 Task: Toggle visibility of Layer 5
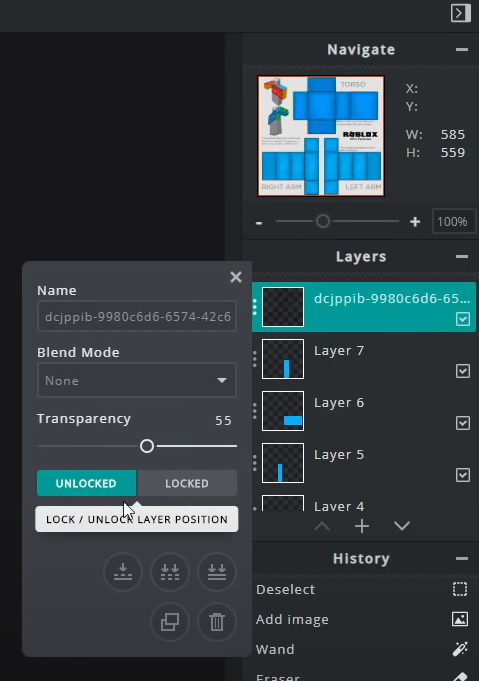(462, 475)
